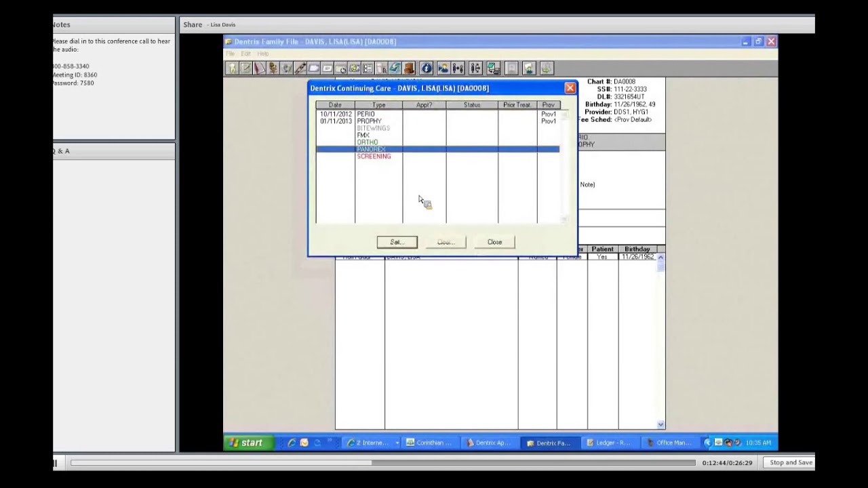
Task: Select the ORTHO continuing care row
Action: pos(437,142)
